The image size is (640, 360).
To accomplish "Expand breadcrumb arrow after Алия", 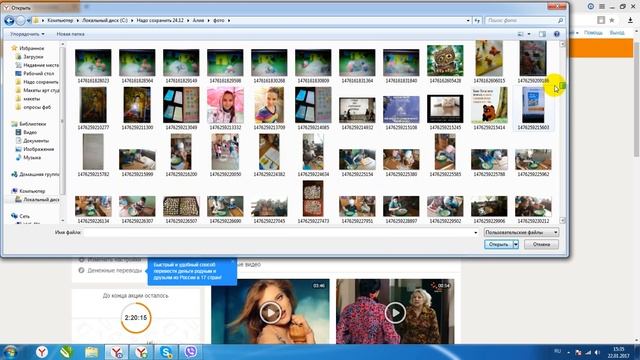I will point(209,20).
